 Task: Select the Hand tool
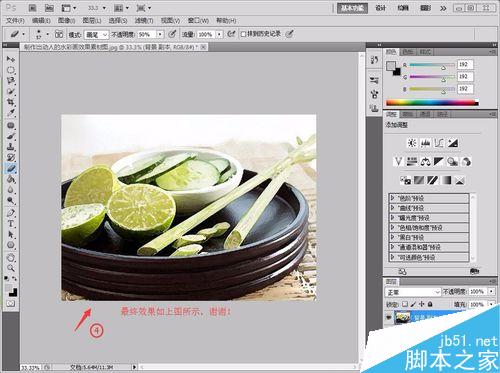pos(11,258)
